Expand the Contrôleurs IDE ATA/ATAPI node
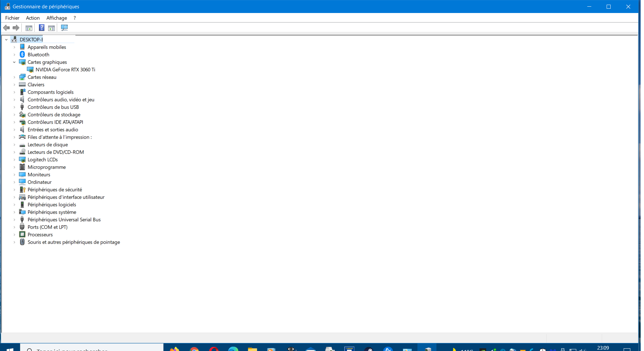 14,122
